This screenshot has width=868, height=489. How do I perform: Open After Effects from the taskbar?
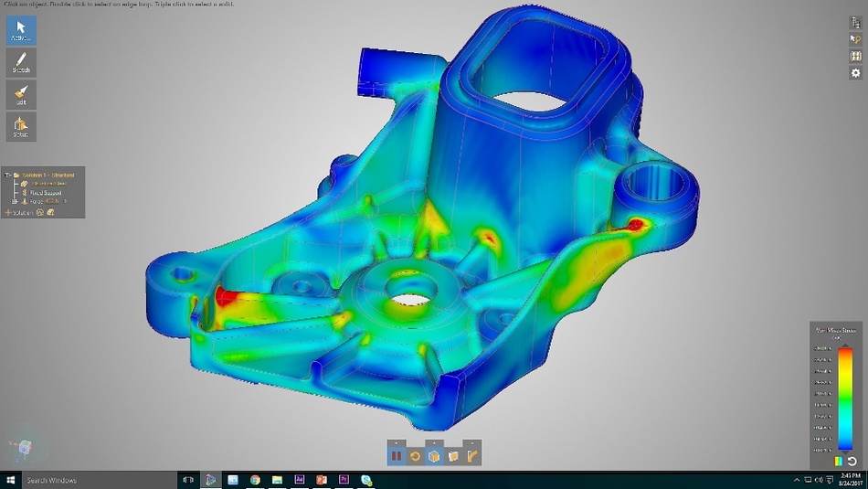click(x=300, y=480)
